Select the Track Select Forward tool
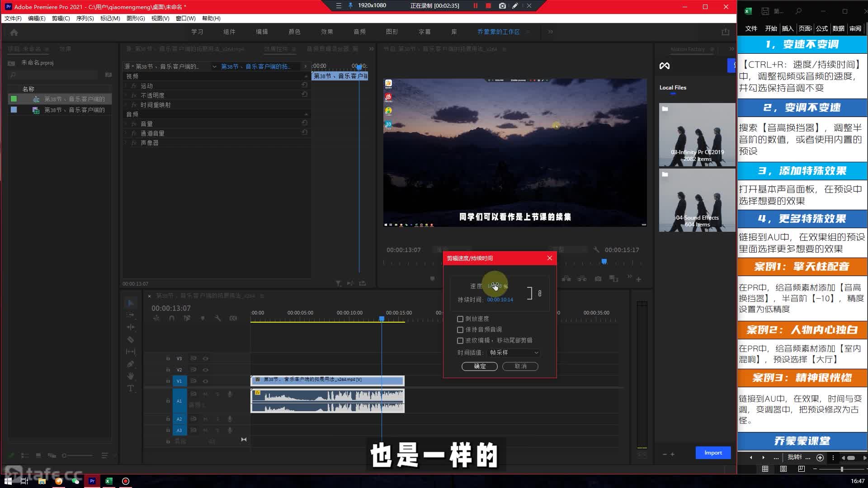868x488 pixels. [131, 314]
